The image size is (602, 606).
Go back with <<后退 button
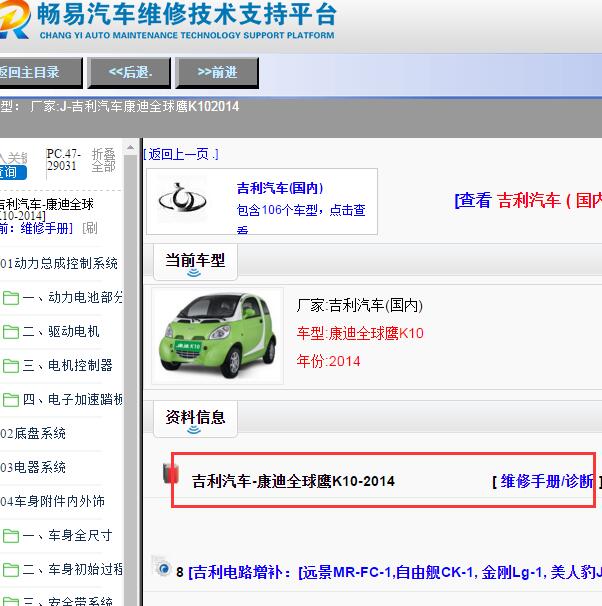(x=129, y=72)
